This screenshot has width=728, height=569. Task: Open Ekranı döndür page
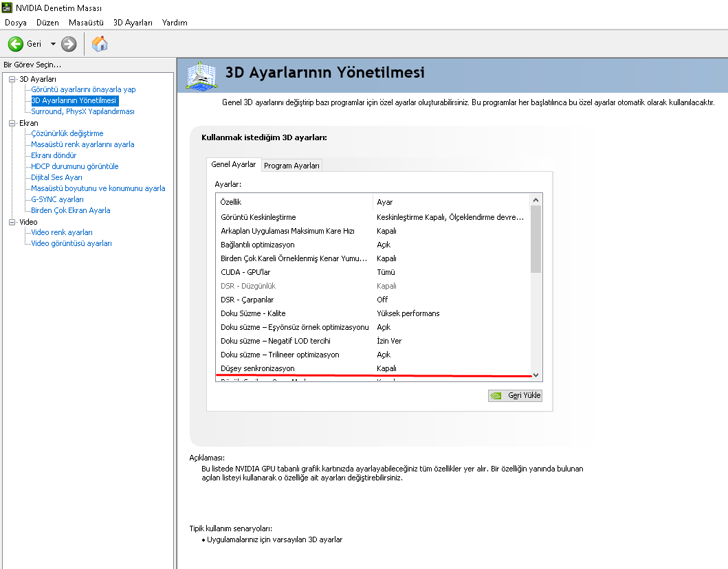click(x=54, y=155)
